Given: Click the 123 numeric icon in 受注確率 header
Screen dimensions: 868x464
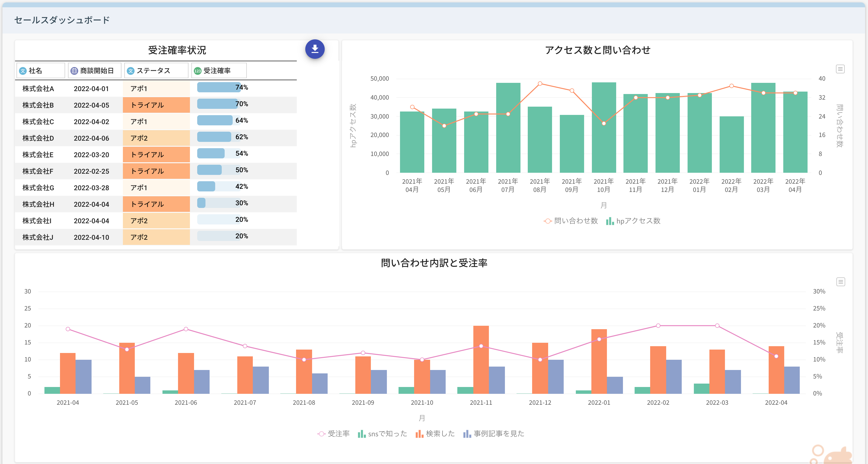Looking at the screenshot, I should coord(197,70).
